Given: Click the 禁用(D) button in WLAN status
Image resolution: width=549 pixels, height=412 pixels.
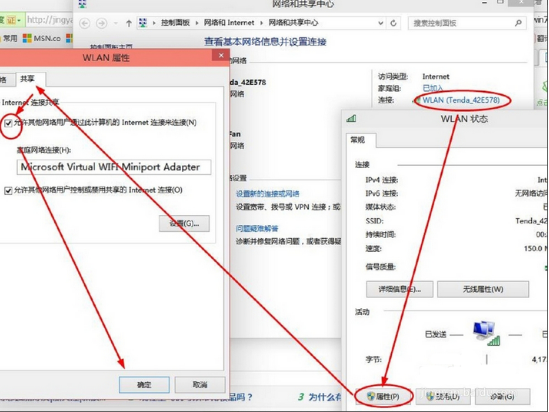Looking at the screenshot, I should [443, 396].
